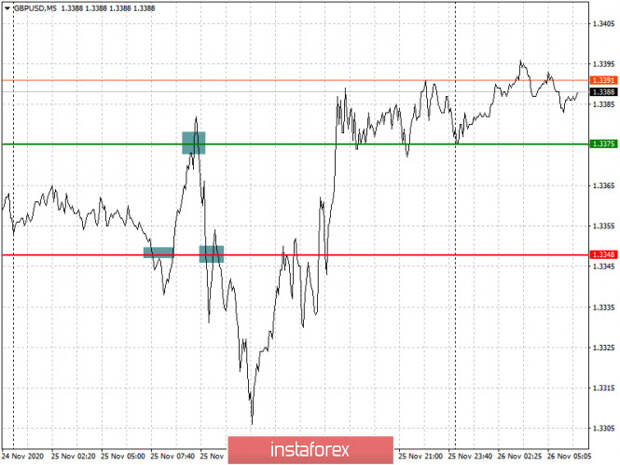Select the right teal marker on red line
Image resolution: width=620 pixels, height=465 pixels.
tap(211, 254)
